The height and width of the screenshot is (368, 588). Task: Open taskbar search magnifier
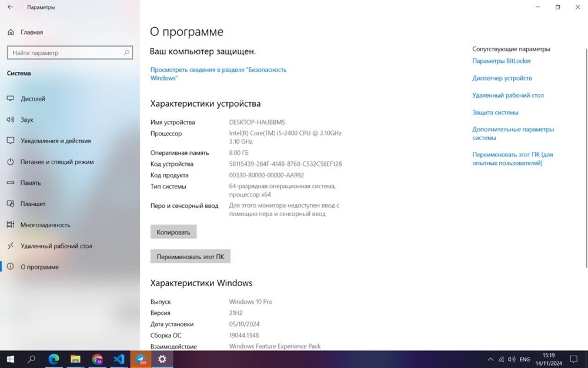point(32,359)
